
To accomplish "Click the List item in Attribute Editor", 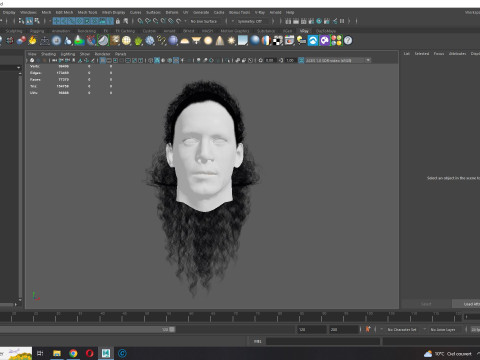I will [x=407, y=54].
